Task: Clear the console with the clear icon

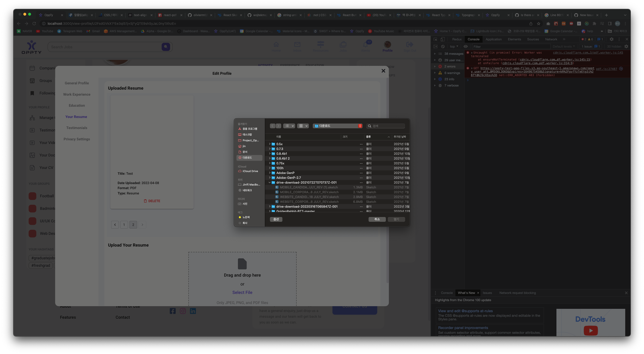Action: (x=443, y=46)
